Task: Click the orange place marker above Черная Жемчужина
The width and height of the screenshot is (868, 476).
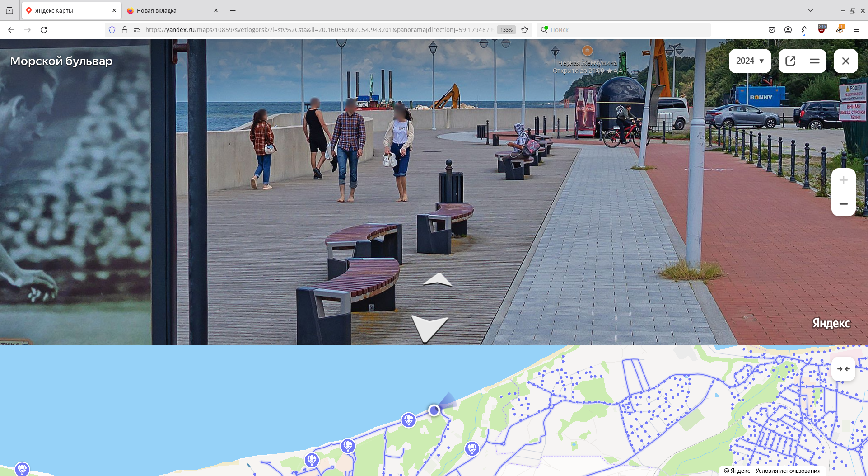Action: point(587,51)
